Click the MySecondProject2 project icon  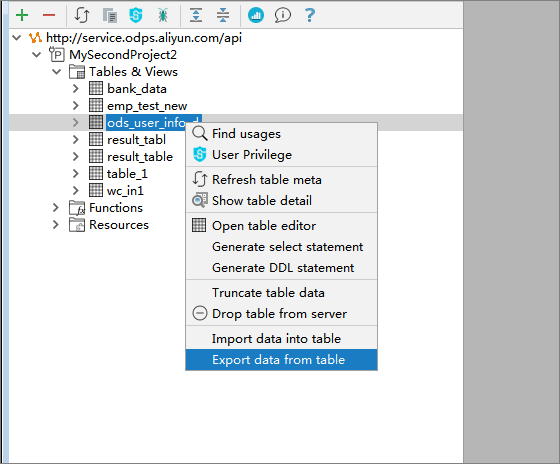coord(57,54)
